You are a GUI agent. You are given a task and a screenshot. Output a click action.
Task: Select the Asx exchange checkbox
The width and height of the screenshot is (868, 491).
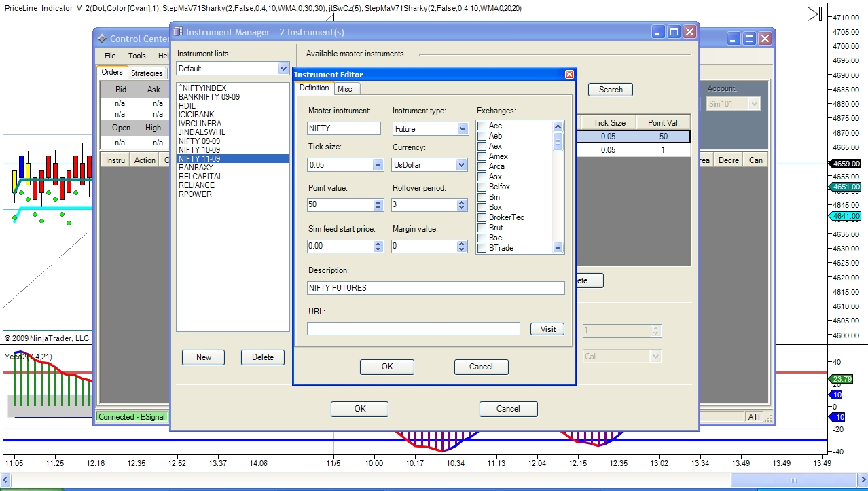482,177
